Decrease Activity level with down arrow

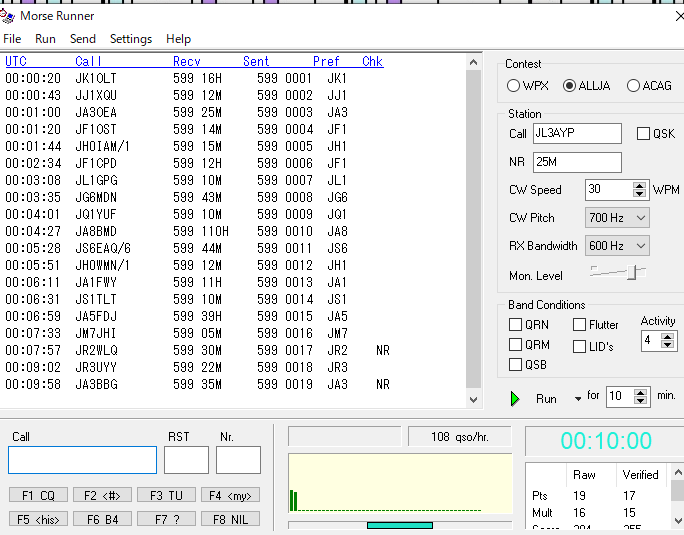(x=667, y=344)
